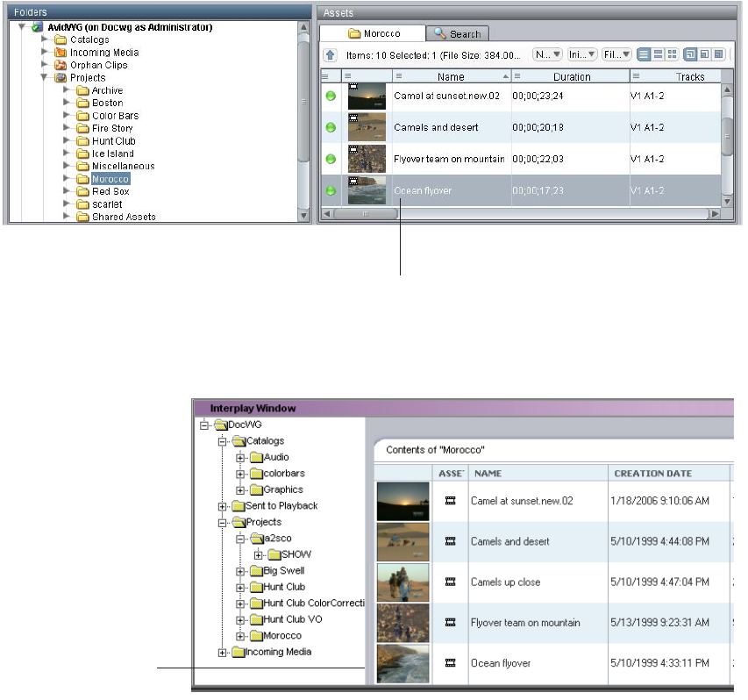Expand the Incoming Media folder in the Folders pane
The image size is (748, 700).
click(x=45, y=52)
